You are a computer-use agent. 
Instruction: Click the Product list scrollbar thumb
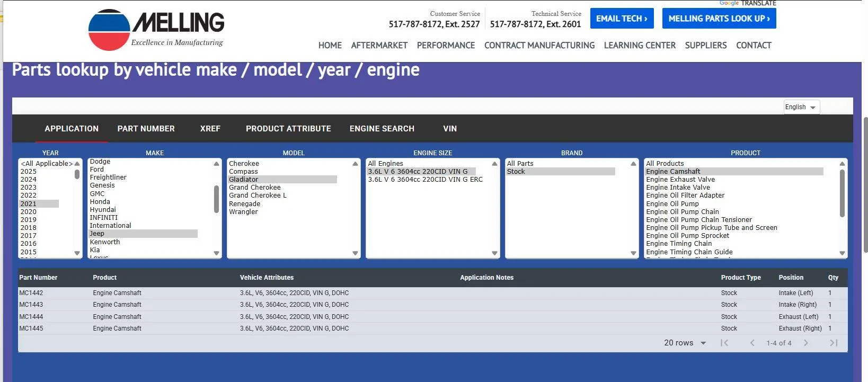click(842, 193)
